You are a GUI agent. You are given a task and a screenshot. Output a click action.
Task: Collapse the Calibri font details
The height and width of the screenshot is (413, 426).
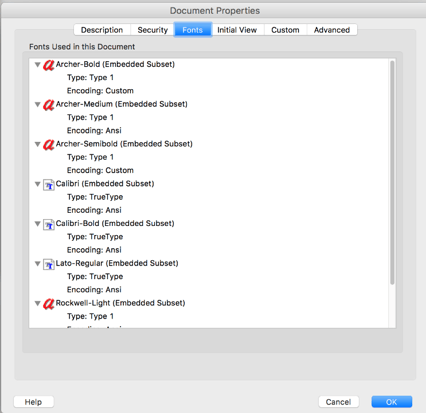pos(38,184)
